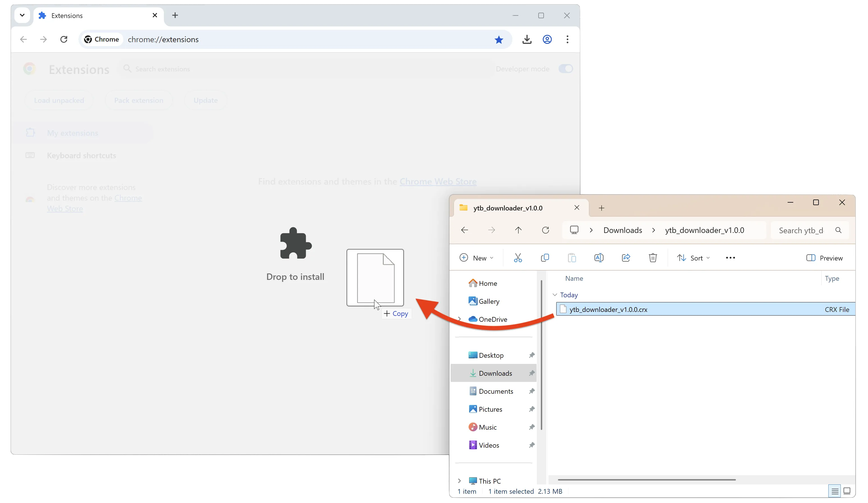Open the Sort dropdown
This screenshot has width=868, height=503.
[x=693, y=258]
